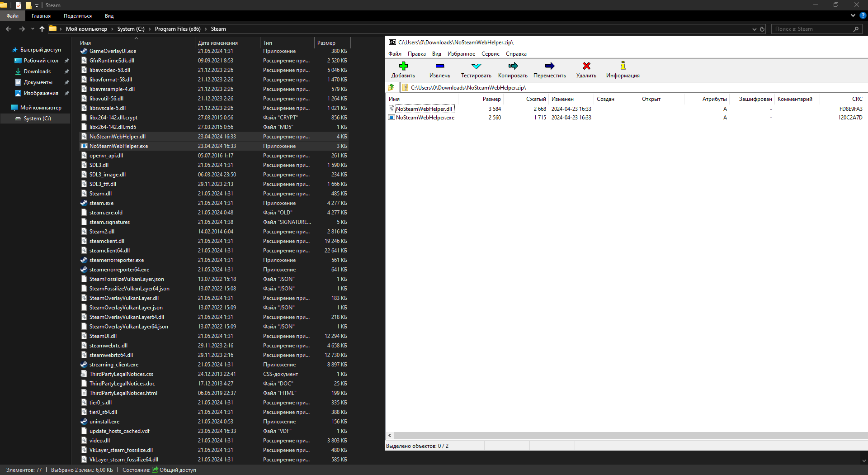Screen dimensions: 868x475
Task: Click the 7-Zip scrollbar left arrow
Action: click(x=390, y=436)
